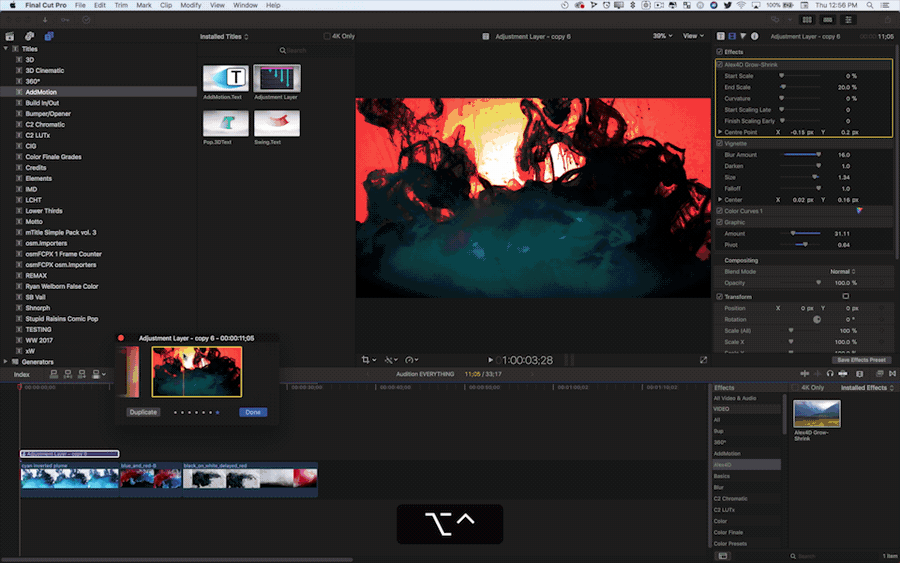Enter fullscreen viewer with the expand icon

tap(703, 360)
